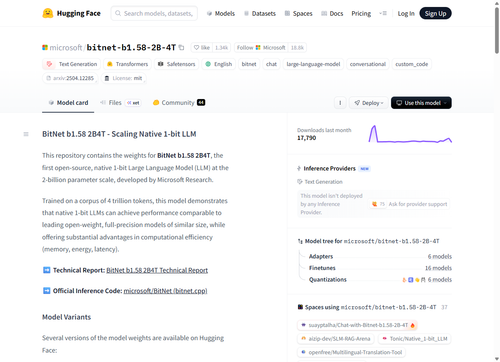Open the Community tab

[x=179, y=103]
